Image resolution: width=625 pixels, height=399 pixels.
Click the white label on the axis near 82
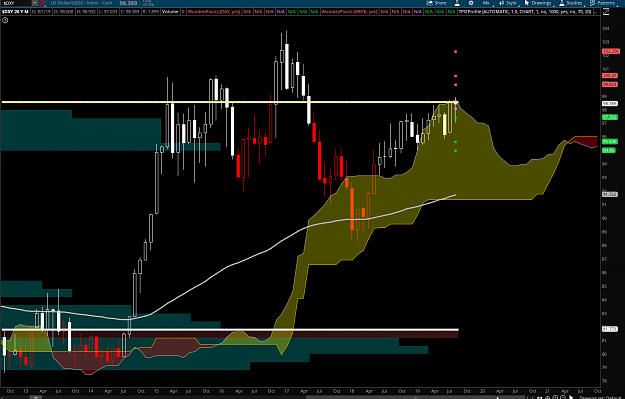[x=610, y=329]
